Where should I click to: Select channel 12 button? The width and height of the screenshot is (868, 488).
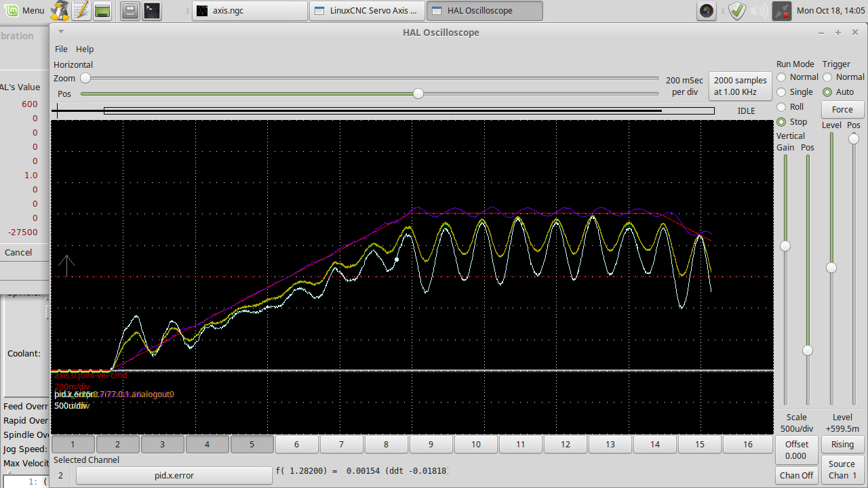566,445
